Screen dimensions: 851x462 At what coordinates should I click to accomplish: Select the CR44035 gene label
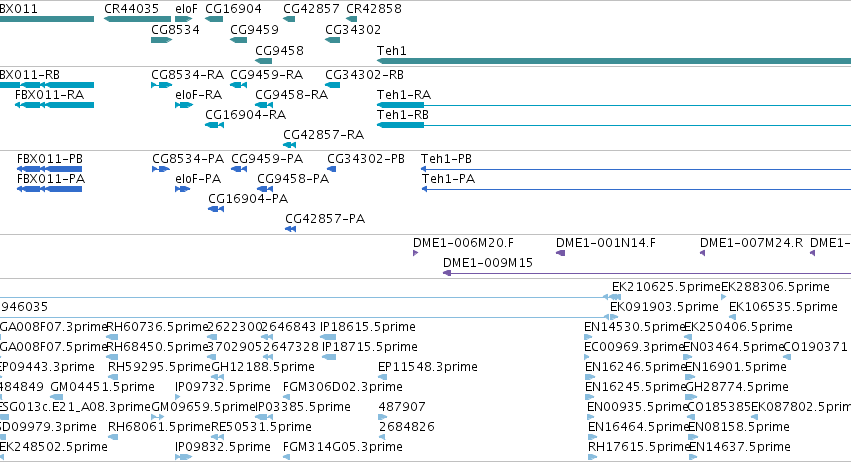coord(131,9)
